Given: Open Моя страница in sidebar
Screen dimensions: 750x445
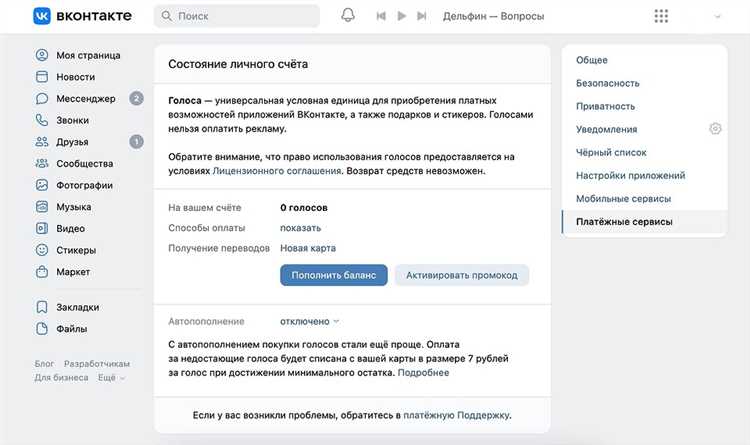Looking at the screenshot, I should 88,55.
